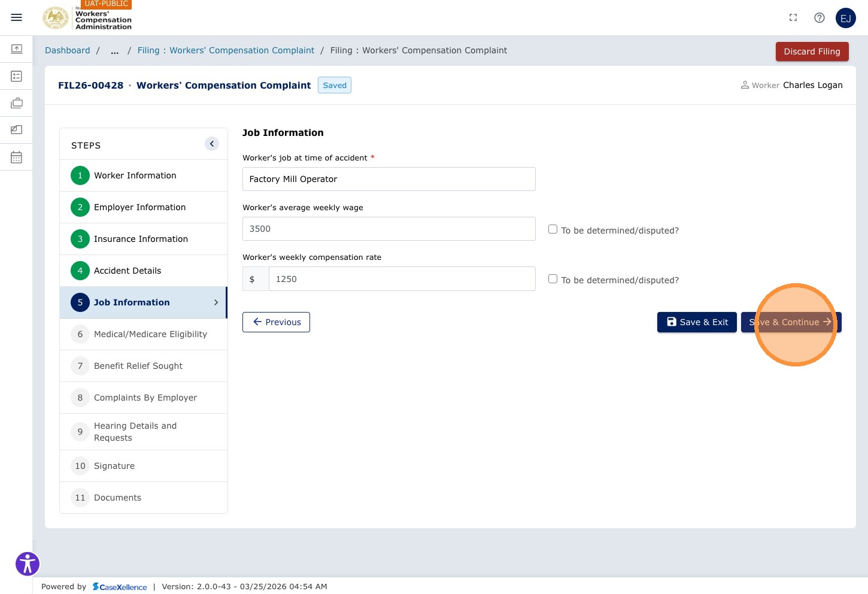Screen dimensions: 868x594
Task: Click the filing number FIL26-00428
Action: pos(91,86)
